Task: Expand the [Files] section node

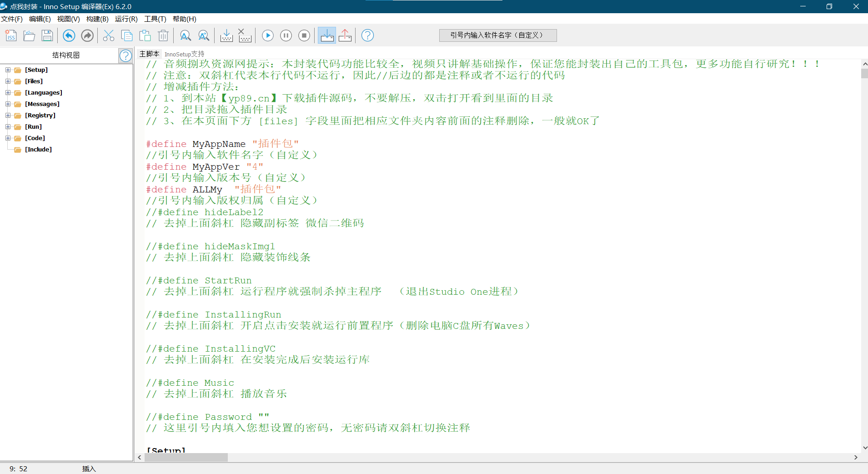Action: tap(8, 81)
